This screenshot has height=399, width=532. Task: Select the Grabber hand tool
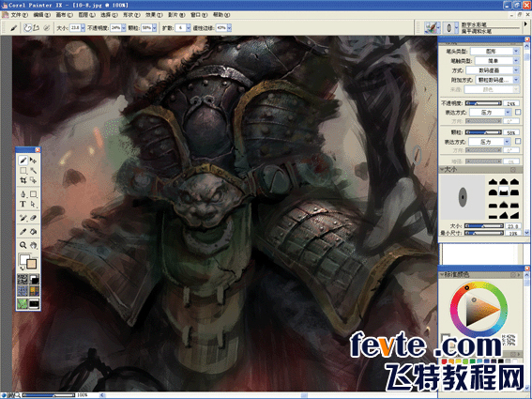click(33, 245)
